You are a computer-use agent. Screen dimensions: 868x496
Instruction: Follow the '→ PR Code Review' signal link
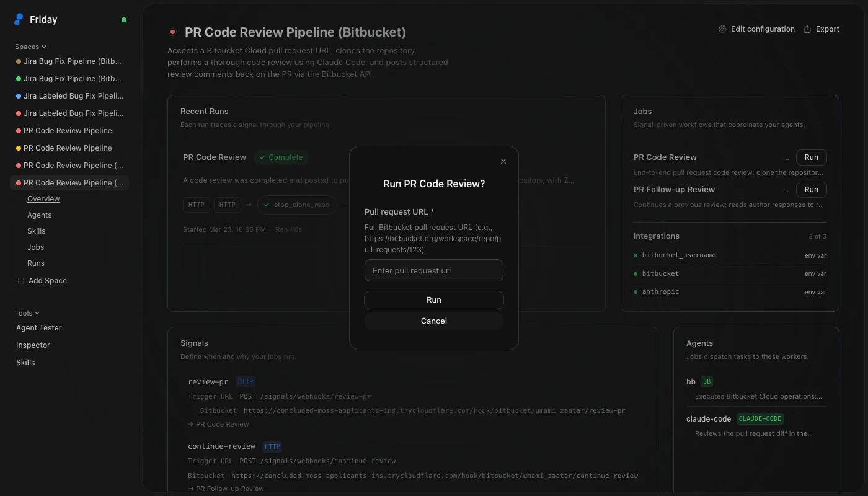pyautogui.click(x=218, y=424)
